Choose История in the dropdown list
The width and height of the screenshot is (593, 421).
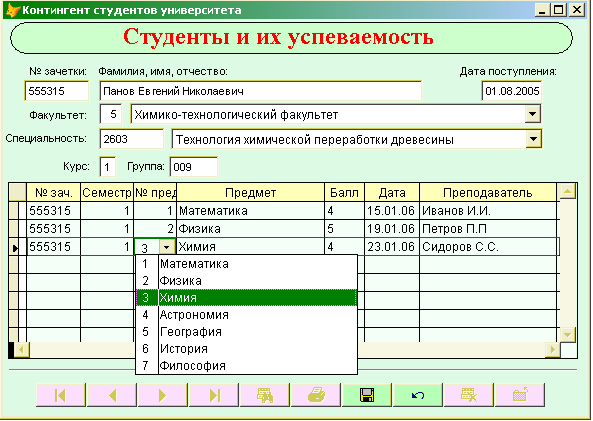246,349
